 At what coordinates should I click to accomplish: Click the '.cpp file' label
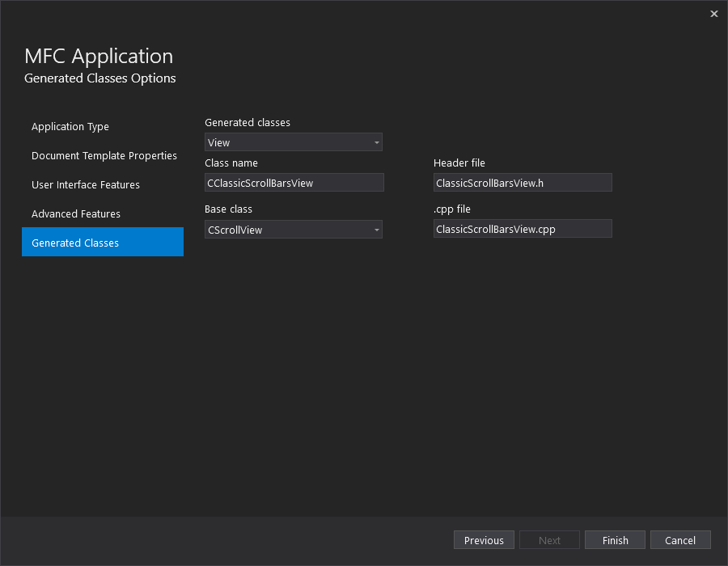pos(451,209)
